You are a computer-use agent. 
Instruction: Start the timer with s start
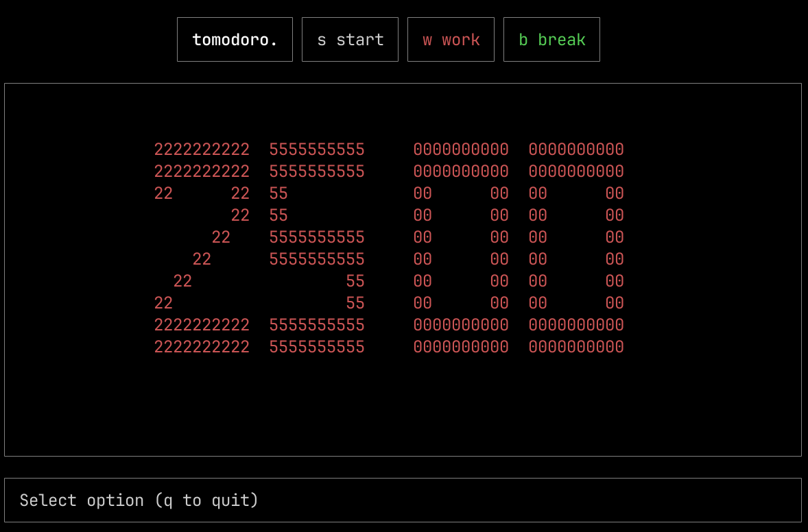(x=350, y=40)
